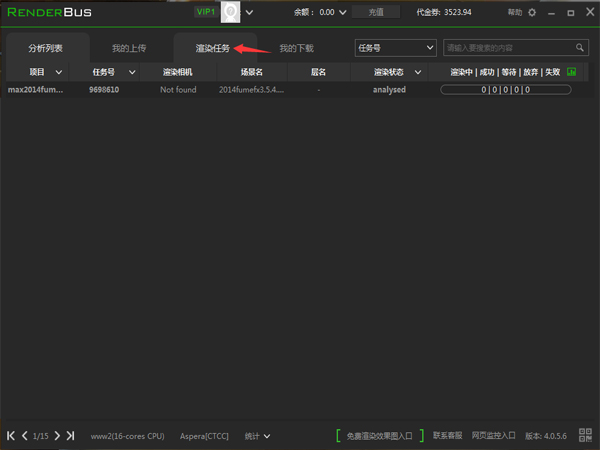Show the QR code icon

click(585, 435)
